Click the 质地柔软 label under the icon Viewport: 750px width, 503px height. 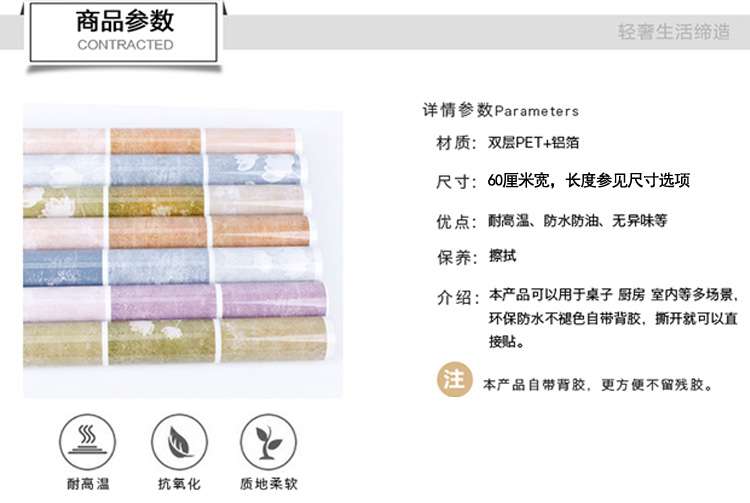[269, 484]
